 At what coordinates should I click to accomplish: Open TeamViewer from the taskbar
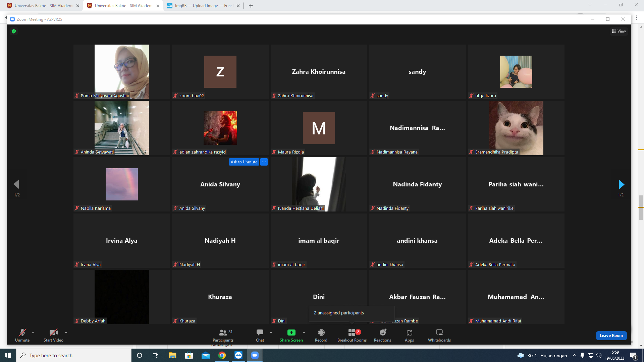point(238,355)
